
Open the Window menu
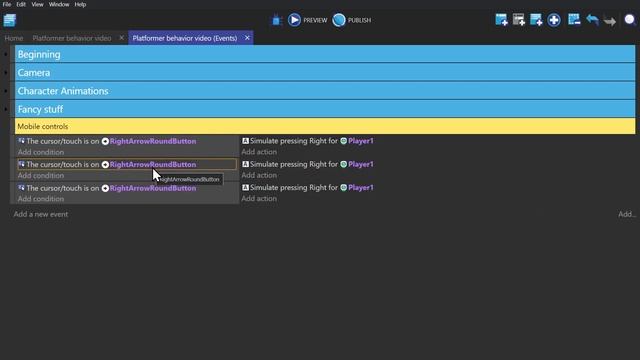click(x=59, y=4)
